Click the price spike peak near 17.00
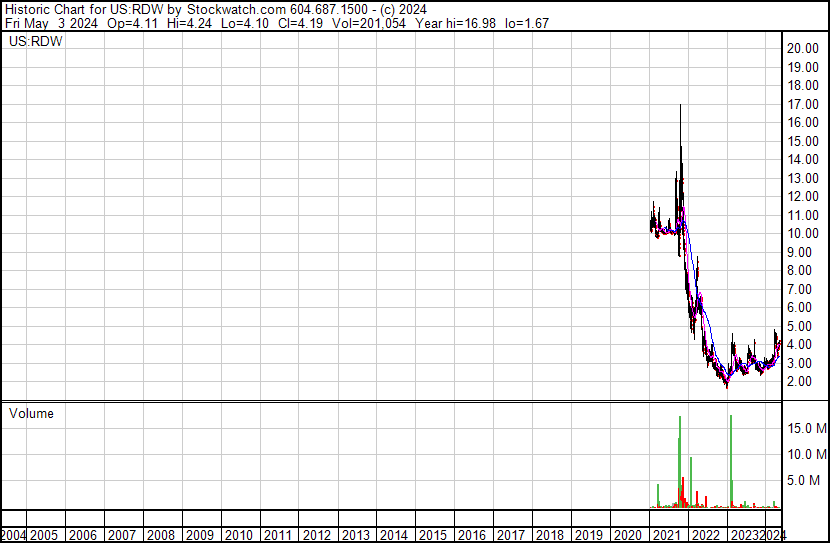The height and width of the screenshot is (543, 830). [x=680, y=105]
